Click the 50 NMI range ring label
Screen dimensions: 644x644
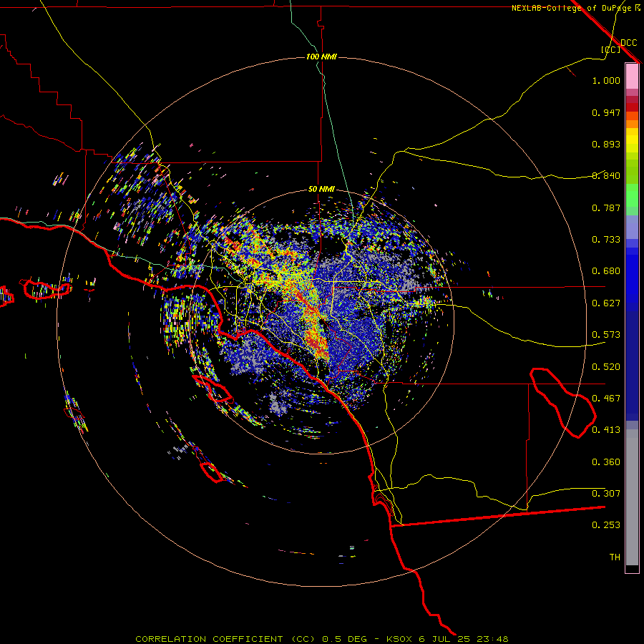click(321, 189)
